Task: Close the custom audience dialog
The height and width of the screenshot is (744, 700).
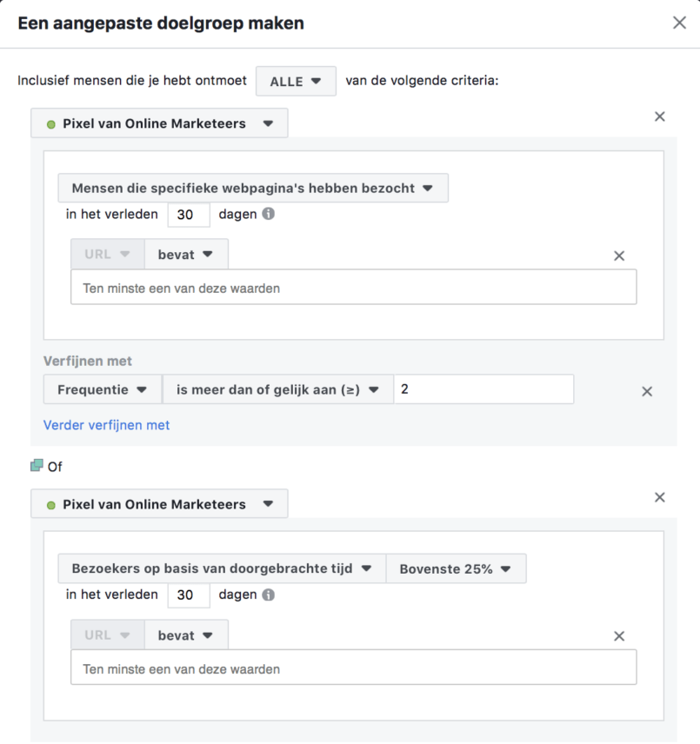Action: click(x=679, y=23)
